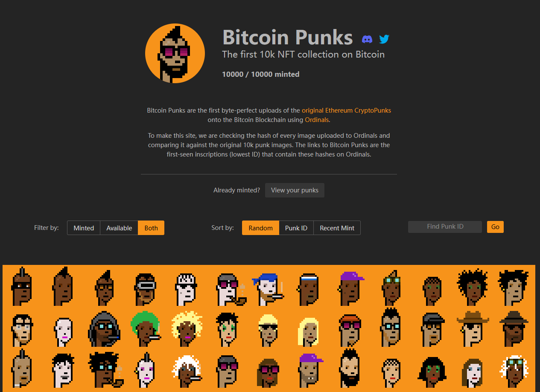Open the Discord icon link
The image size is (540, 392).
pyautogui.click(x=367, y=39)
